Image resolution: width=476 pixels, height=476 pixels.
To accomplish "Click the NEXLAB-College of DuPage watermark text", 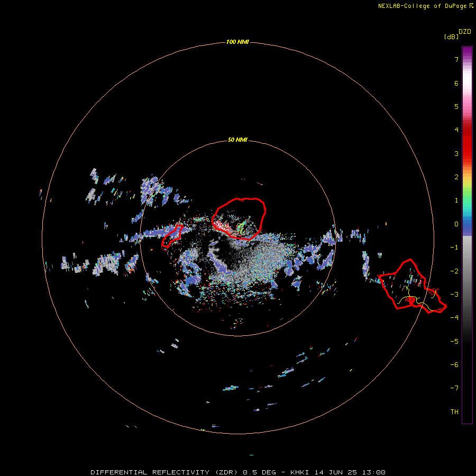I will click(x=426, y=6).
